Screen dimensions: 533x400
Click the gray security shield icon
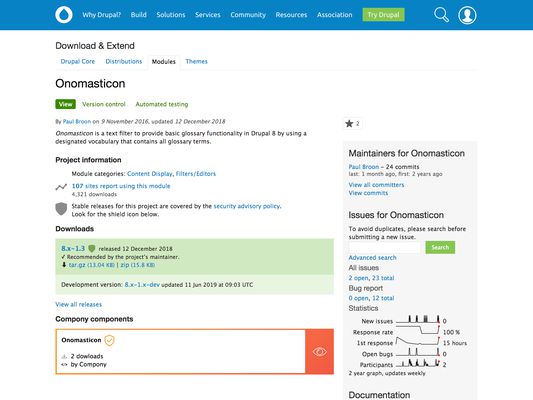click(x=61, y=209)
